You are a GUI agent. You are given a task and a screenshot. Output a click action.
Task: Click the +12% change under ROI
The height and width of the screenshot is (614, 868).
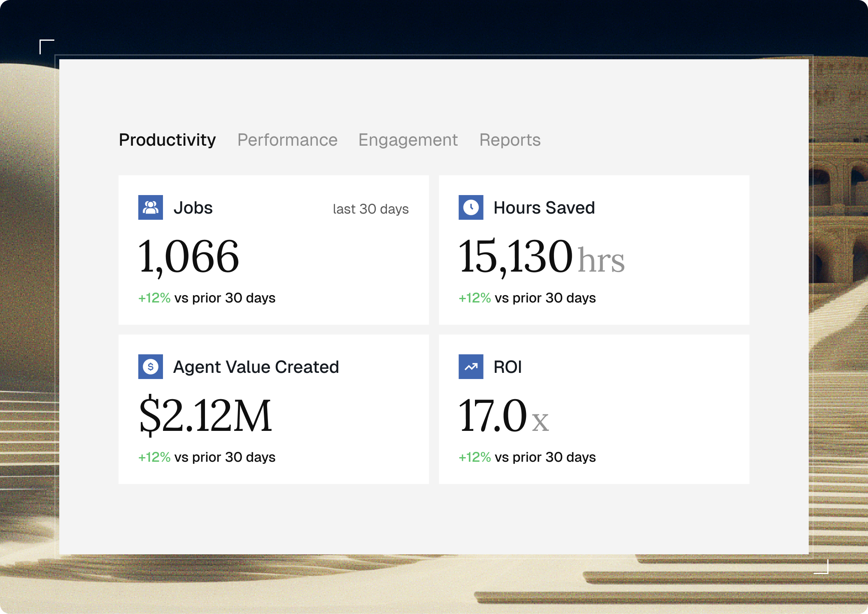click(475, 457)
